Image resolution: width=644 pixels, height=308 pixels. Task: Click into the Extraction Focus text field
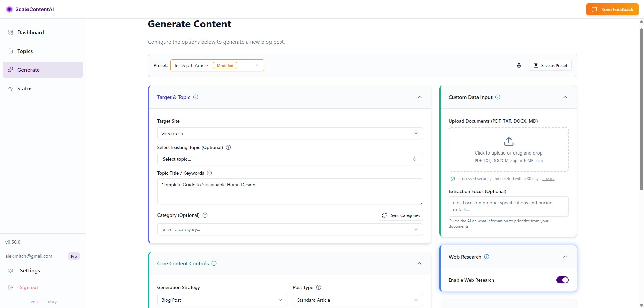(508, 206)
